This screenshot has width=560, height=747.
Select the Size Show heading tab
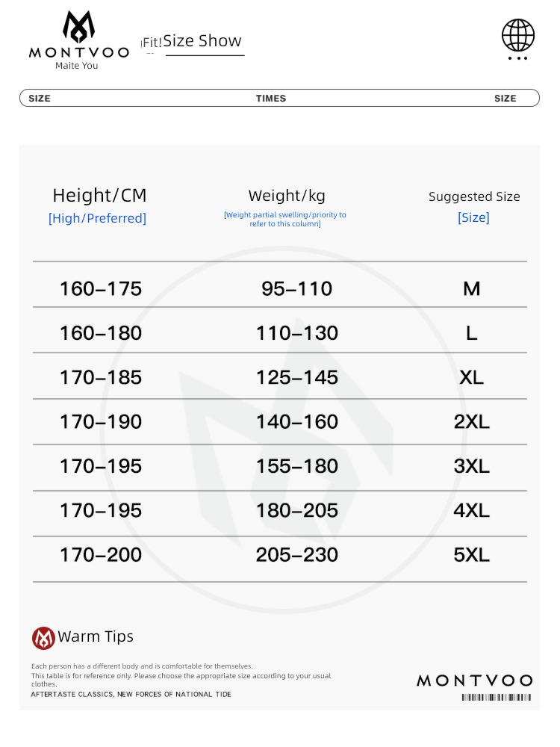202,41
